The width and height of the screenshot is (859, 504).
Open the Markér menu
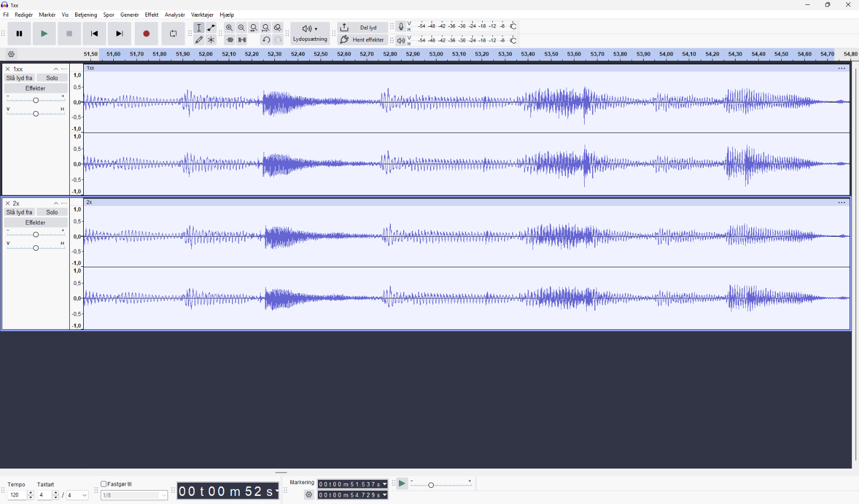tap(47, 15)
